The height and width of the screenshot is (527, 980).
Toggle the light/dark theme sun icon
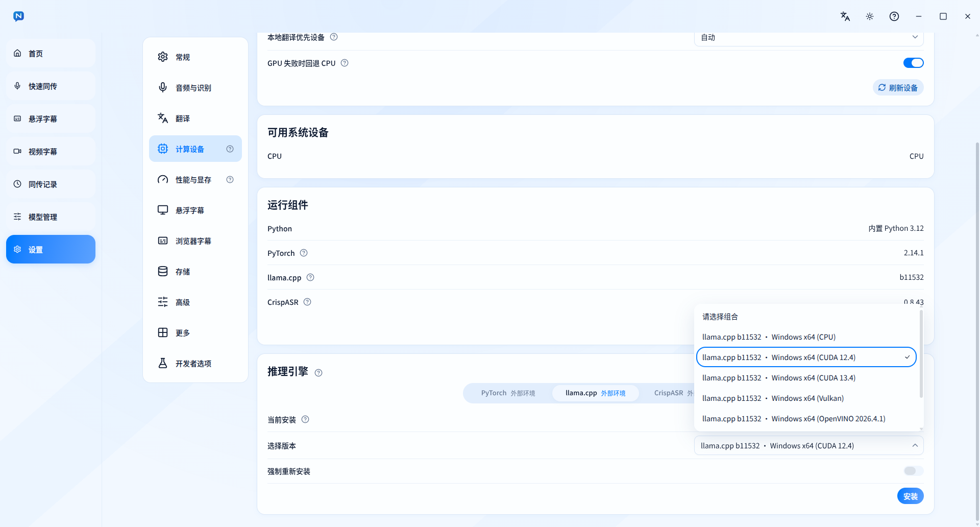(870, 16)
